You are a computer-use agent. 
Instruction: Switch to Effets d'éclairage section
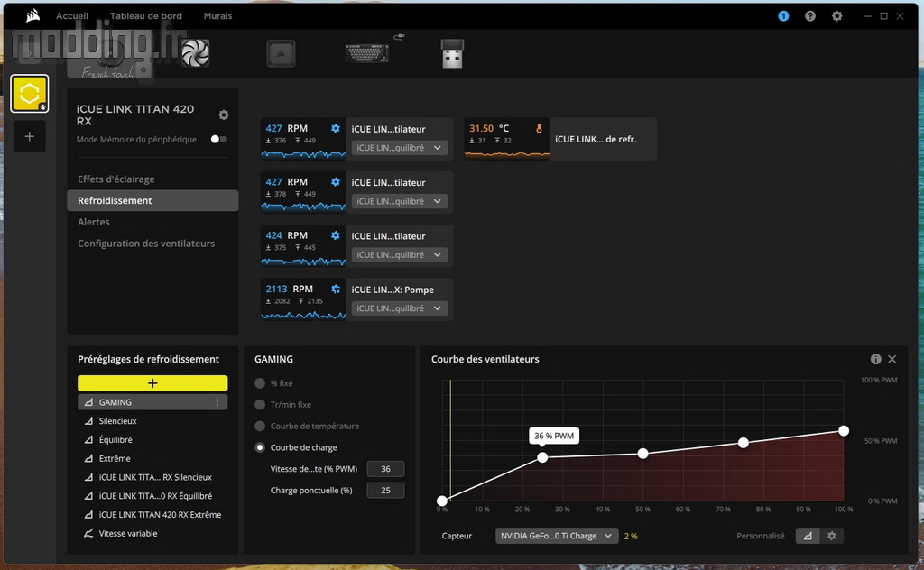pyautogui.click(x=152, y=179)
